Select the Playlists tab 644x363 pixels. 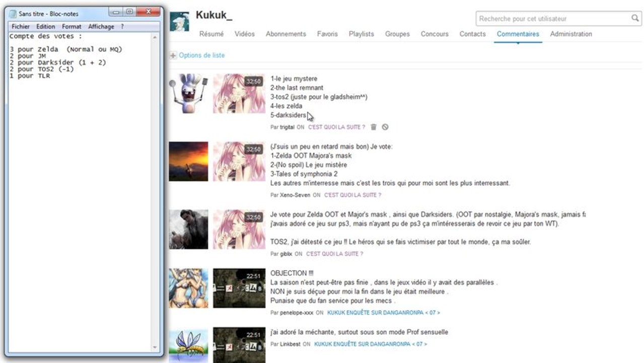coord(362,34)
